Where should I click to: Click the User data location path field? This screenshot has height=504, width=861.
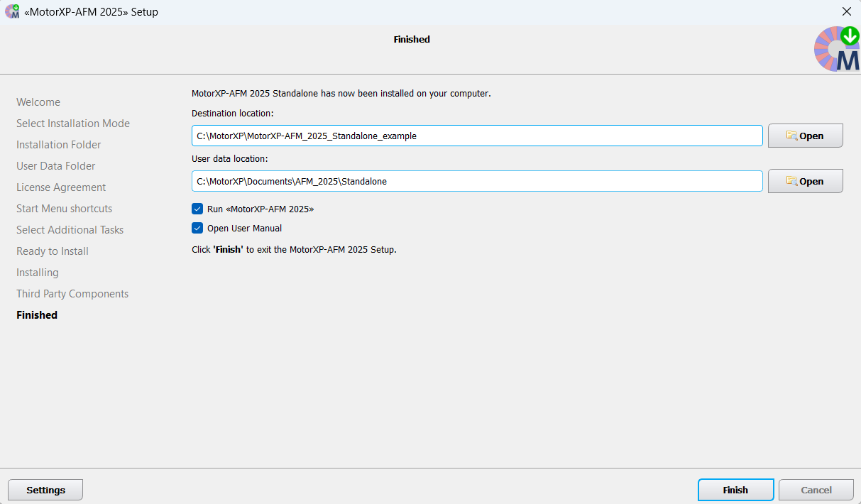477,181
